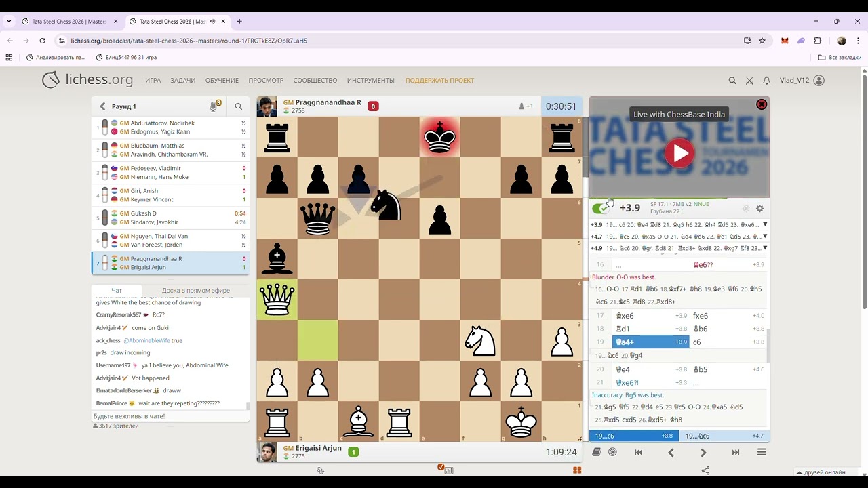Switch to the Чат tab
The image size is (868, 488).
(x=117, y=290)
